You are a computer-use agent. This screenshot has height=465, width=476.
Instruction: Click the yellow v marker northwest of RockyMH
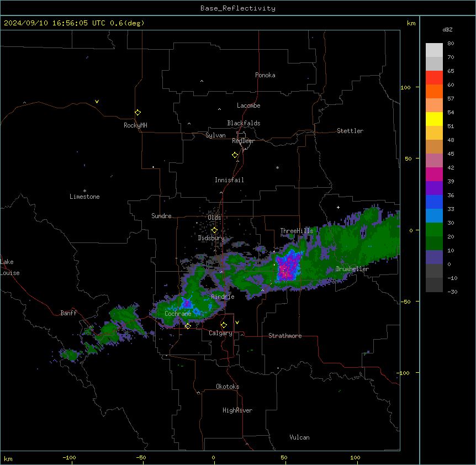[97, 102]
